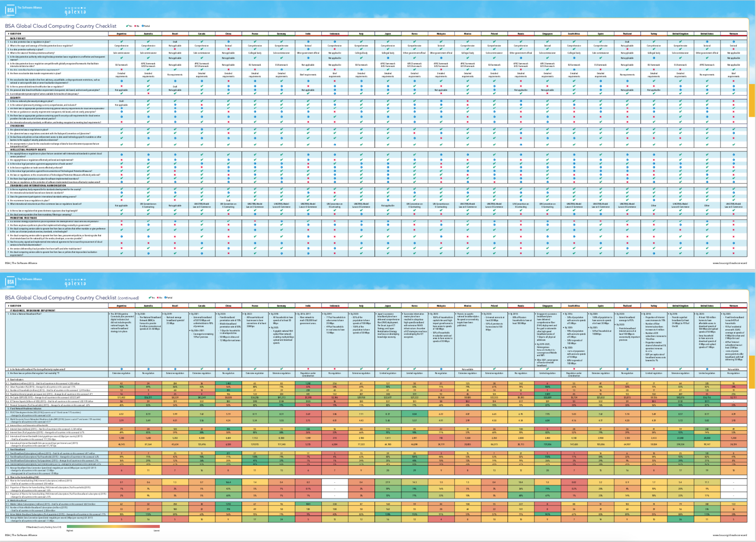Image resolution: width=756 pixels, height=542 pixels.
Task: Click the India column header on continued page
Action: 308,305
